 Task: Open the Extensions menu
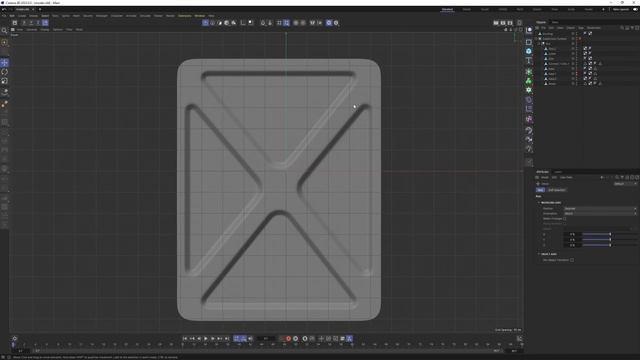coord(184,16)
